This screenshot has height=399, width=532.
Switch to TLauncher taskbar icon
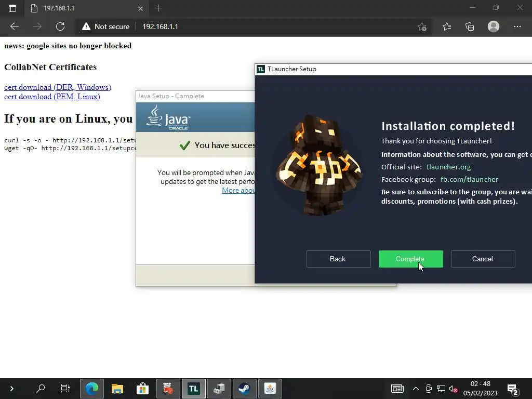194,389
